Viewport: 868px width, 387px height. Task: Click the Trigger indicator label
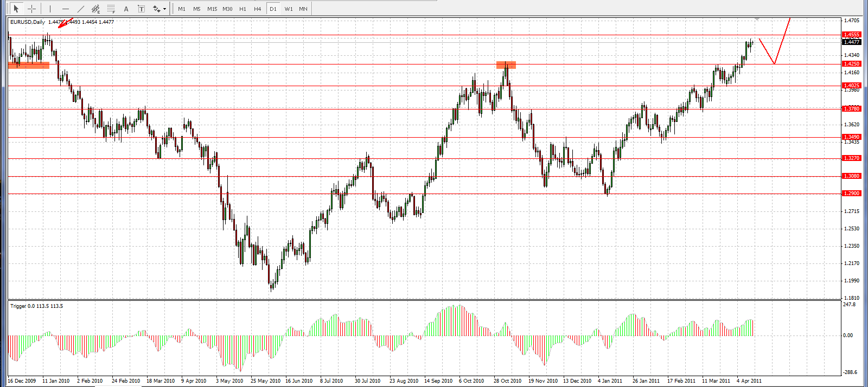coord(36,306)
